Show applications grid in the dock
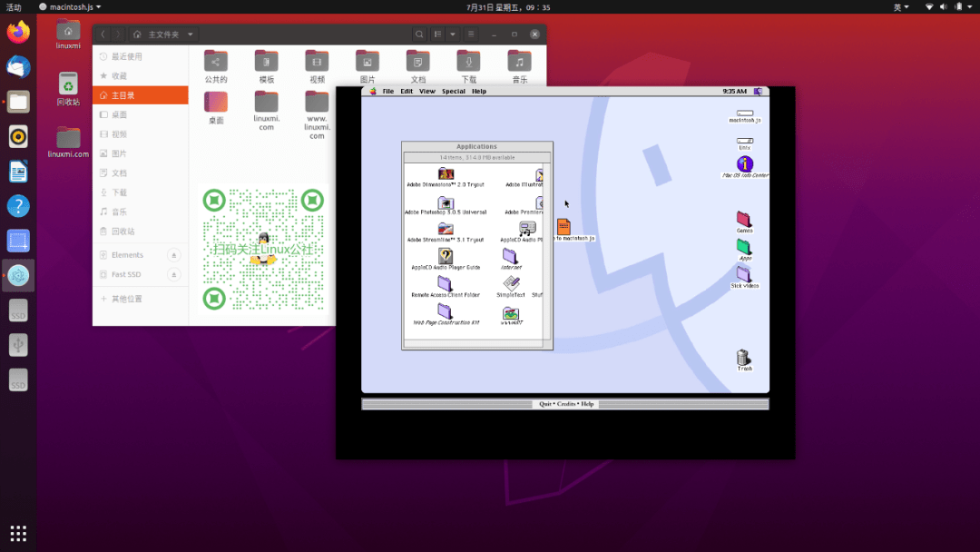980x552 pixels. point(18,533)
